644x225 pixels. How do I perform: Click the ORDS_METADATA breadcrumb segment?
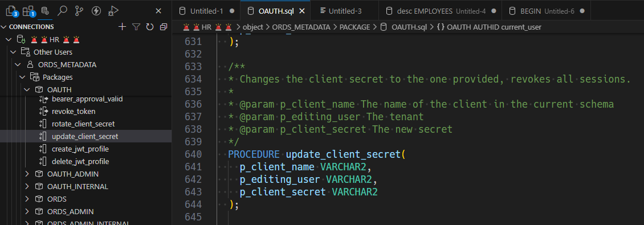tap(301, 27)
